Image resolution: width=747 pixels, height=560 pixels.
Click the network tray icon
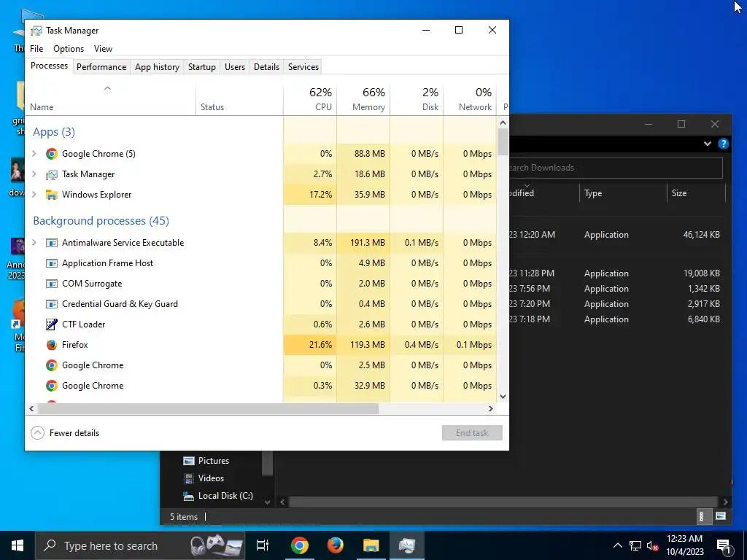coord(635,545)
